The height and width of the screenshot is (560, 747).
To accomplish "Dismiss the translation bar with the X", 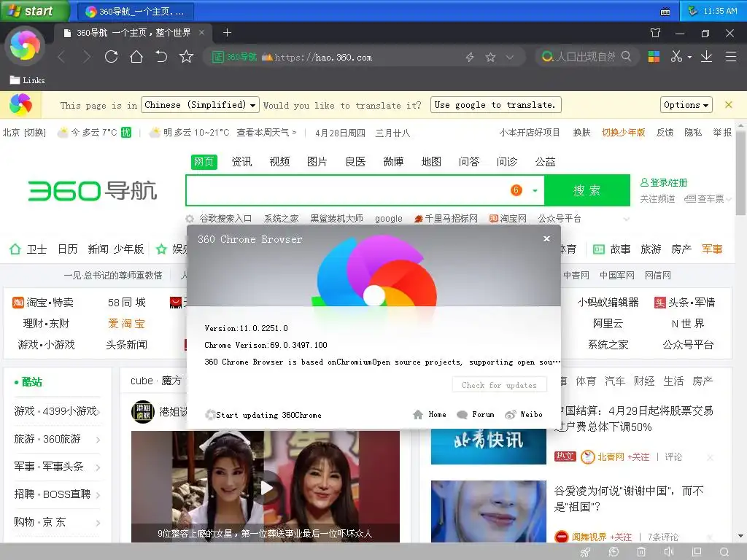I will (729, 105).
